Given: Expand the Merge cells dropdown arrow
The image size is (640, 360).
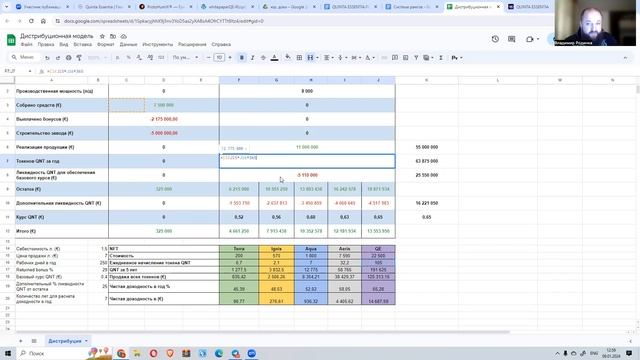Looking at the screenshot, I should (317, 58).
